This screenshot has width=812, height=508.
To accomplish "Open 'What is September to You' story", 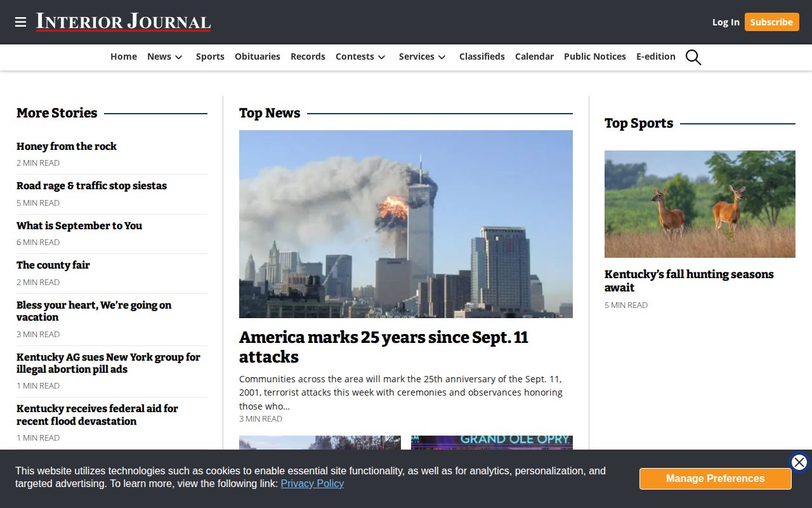I will [79, 225].
